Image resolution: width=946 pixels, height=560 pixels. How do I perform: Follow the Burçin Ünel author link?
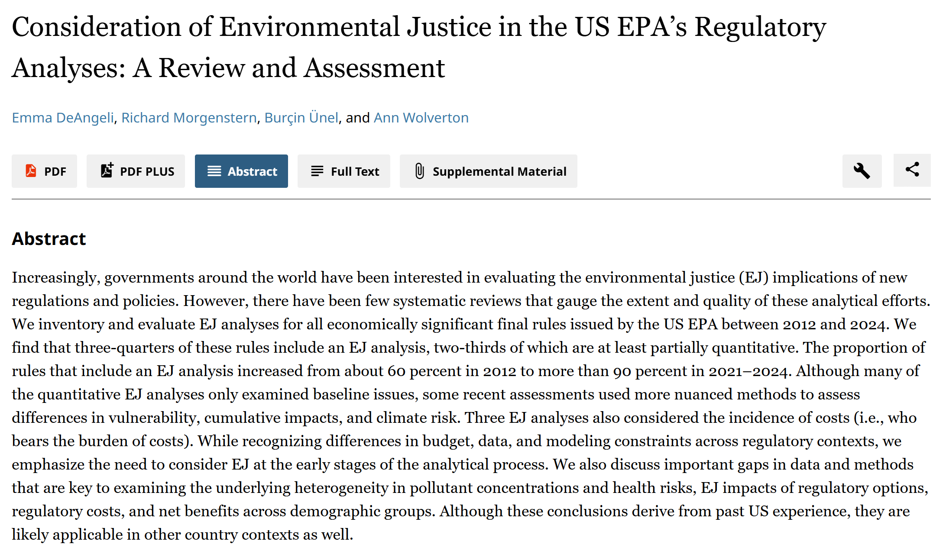(x=301, y=118)
